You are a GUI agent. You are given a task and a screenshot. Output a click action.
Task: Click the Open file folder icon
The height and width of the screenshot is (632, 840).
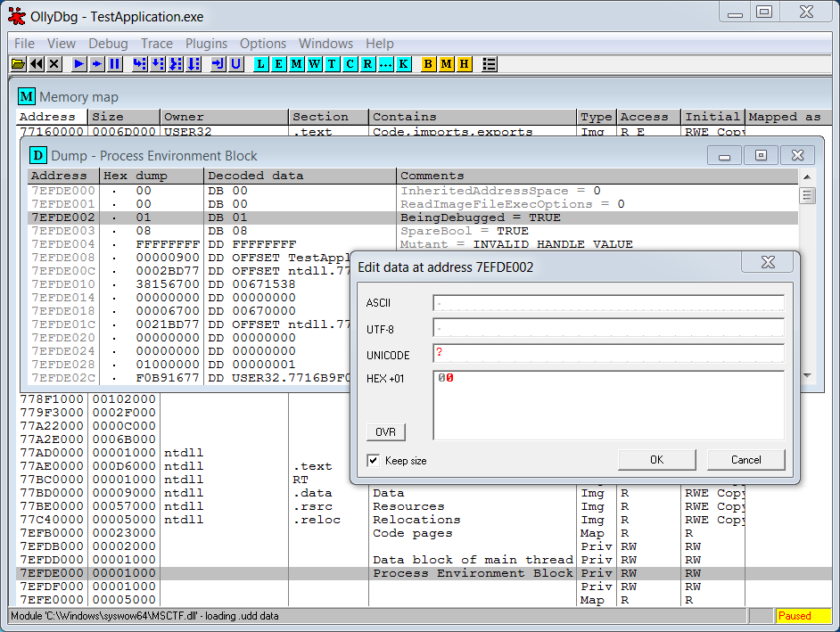[x=18, y=64]
